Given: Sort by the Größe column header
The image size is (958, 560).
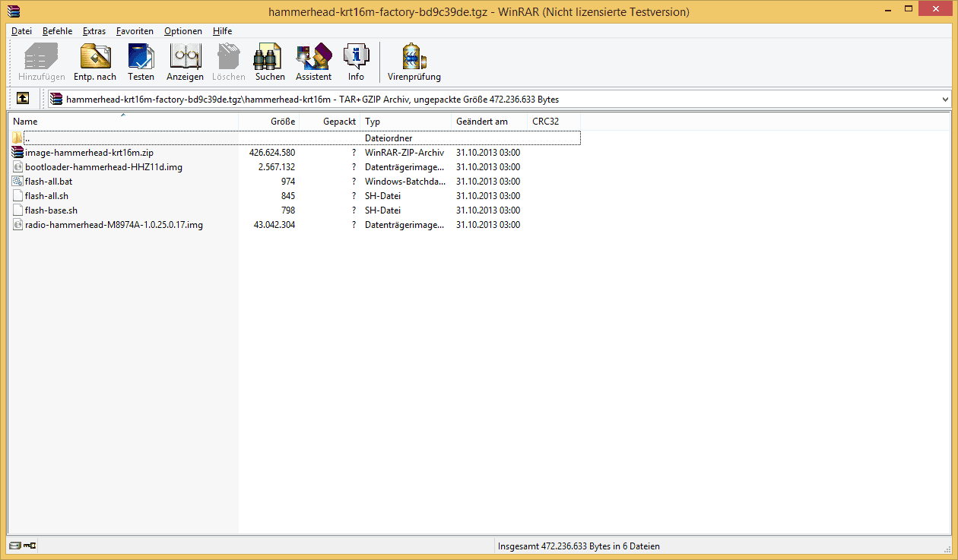Looking at the screenshot, I should pos(269,121).
